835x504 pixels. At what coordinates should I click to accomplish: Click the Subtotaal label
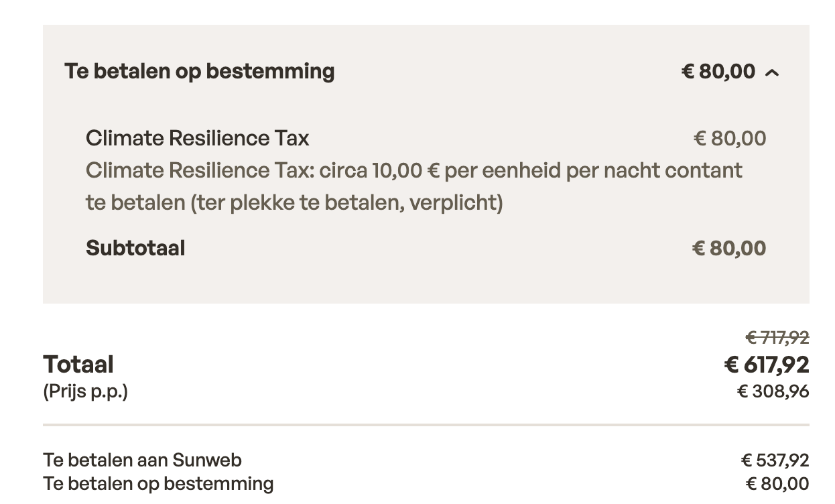[x=135, y=248]
